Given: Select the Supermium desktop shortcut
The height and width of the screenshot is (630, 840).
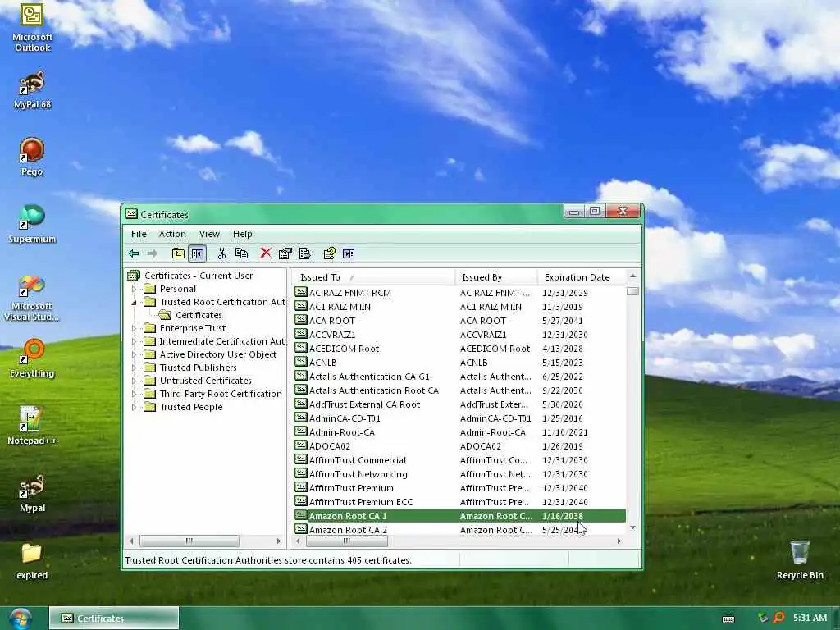Looking at the screenshot, I should 32,225.
